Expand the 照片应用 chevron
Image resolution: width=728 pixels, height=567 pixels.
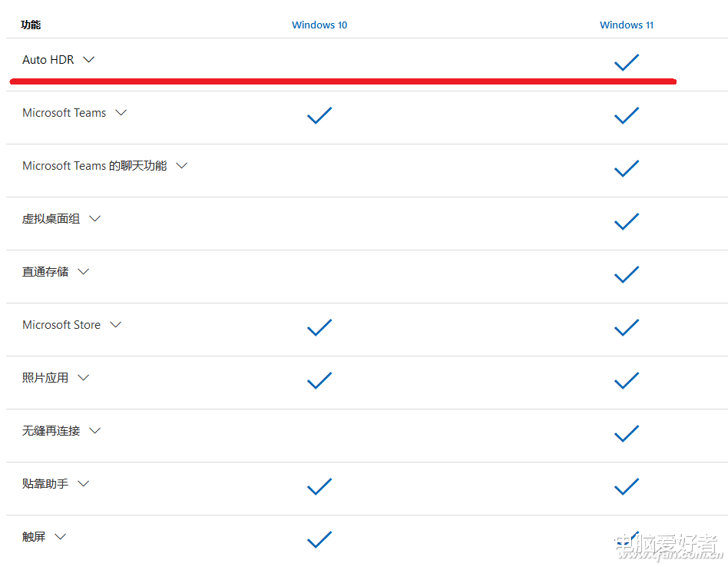pos(83,378)
